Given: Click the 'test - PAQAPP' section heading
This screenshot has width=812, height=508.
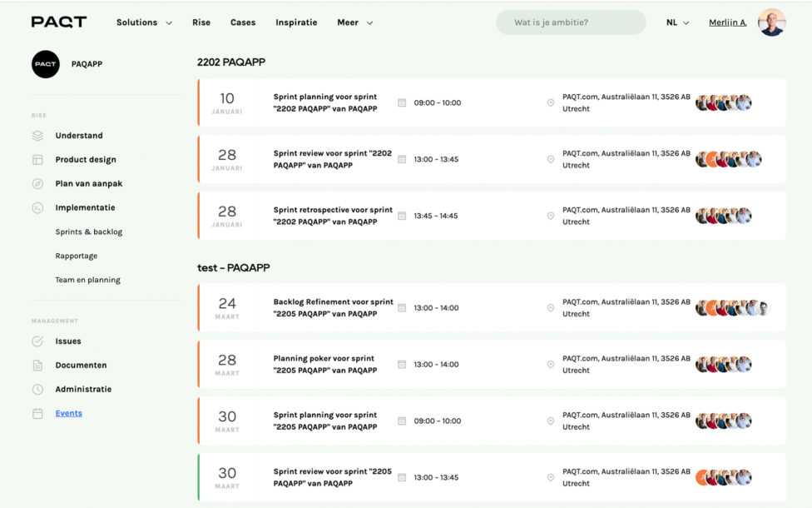Looking at the screenshot, I should click(234, 268).
